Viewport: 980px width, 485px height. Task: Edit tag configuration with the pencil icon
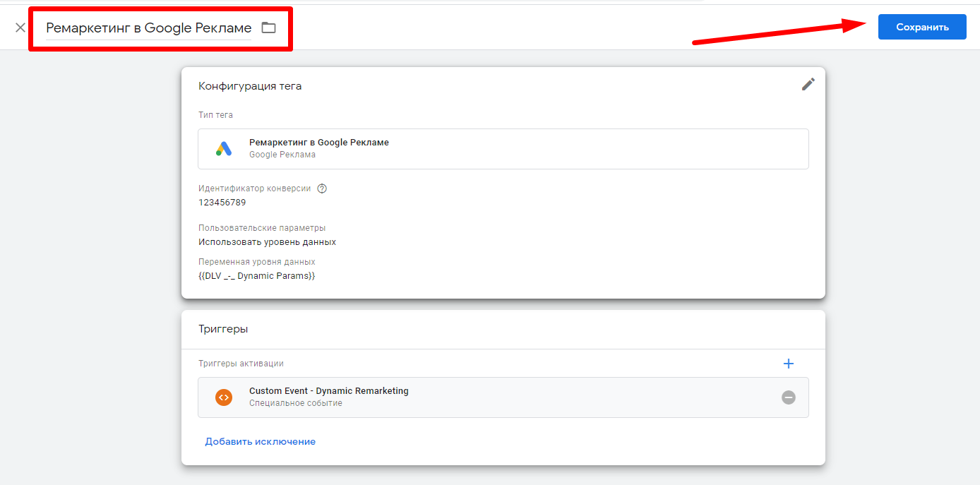coord(808,85)
